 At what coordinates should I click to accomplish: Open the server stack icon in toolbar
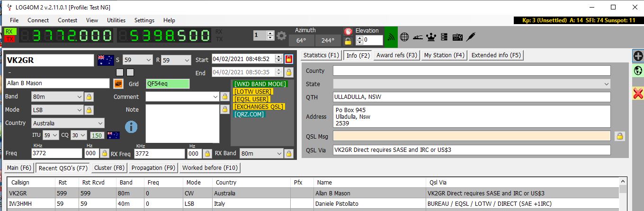point(444,36)
